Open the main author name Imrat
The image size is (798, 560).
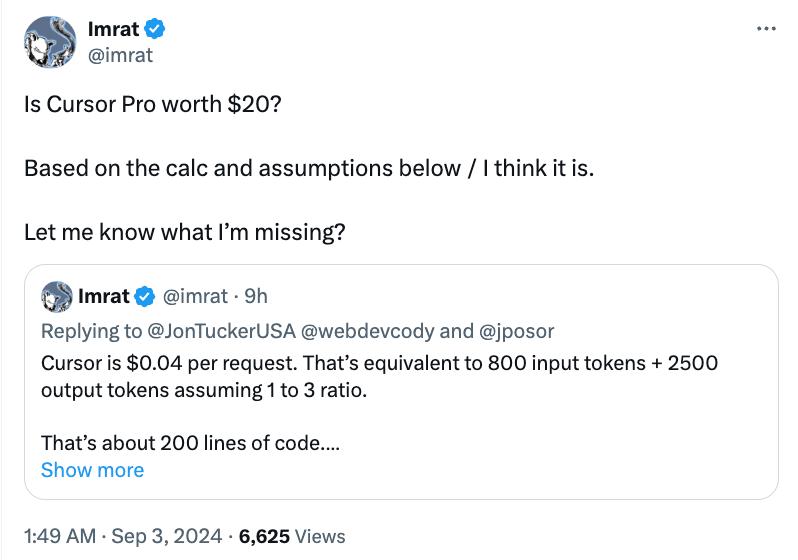pyautogui.click(x=113, y=29)
